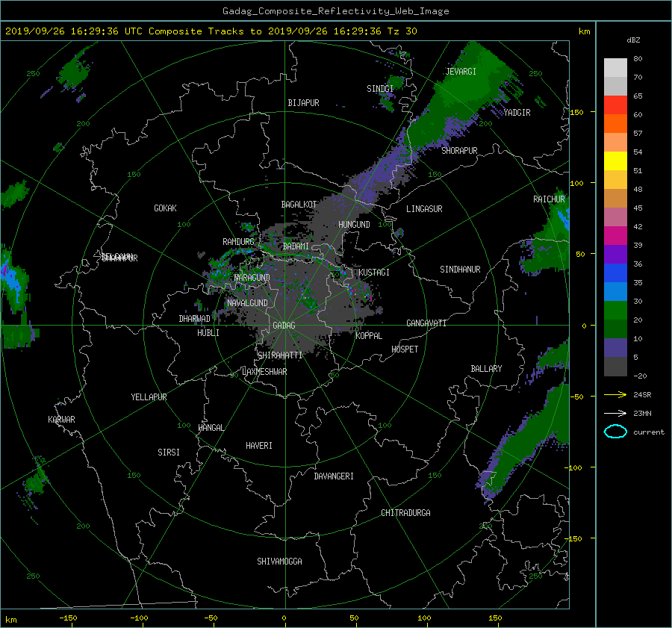672x628 pixels.
Task: Click the HAVERI city label
Action: pyautogui.click(x=259, y=446)
